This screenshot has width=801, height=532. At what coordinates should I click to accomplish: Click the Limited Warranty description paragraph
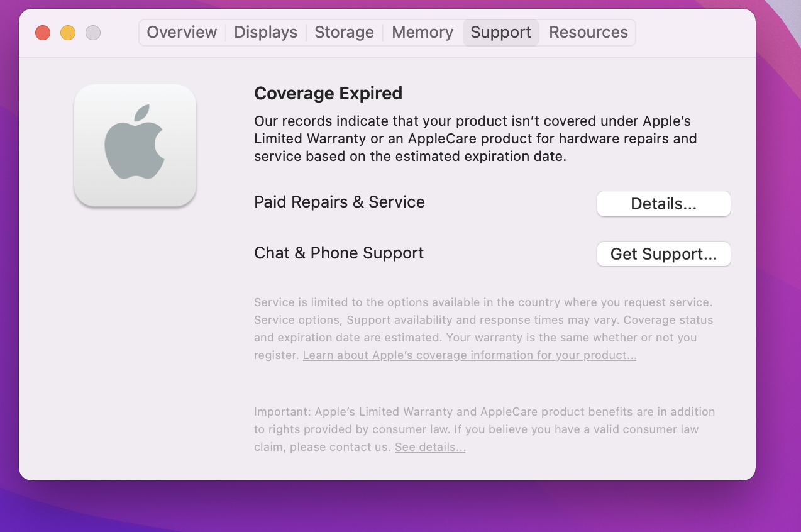(x=475, y=138)
